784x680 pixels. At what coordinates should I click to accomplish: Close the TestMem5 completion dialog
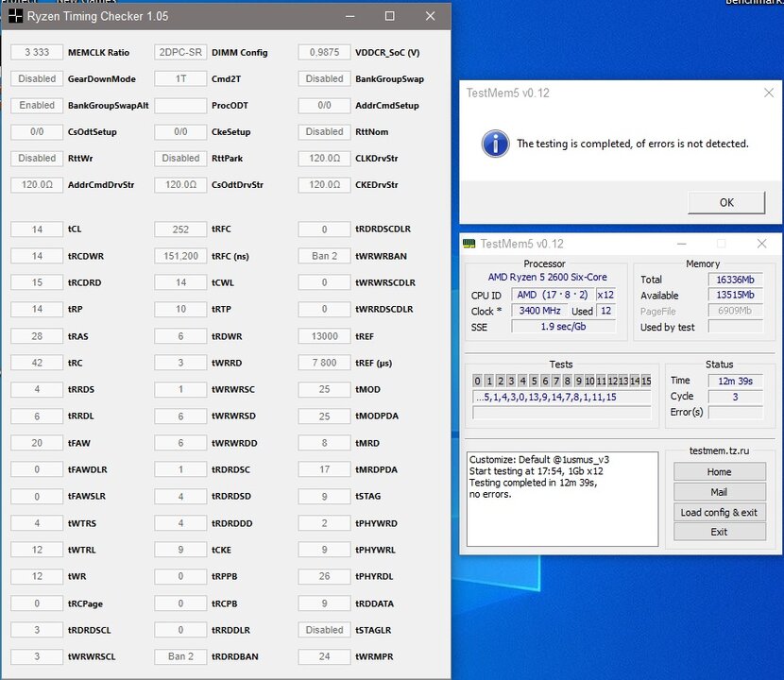click(x=769, y=93)
